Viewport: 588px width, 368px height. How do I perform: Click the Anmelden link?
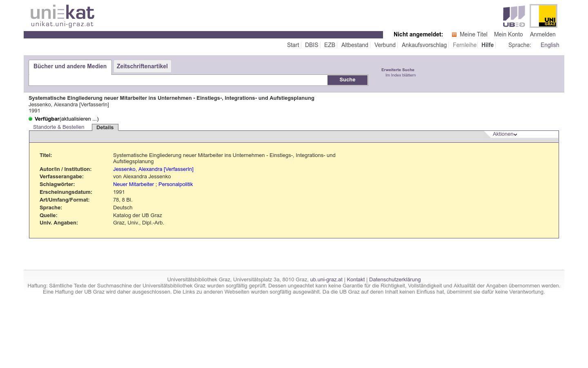click(x=543, y=34)
